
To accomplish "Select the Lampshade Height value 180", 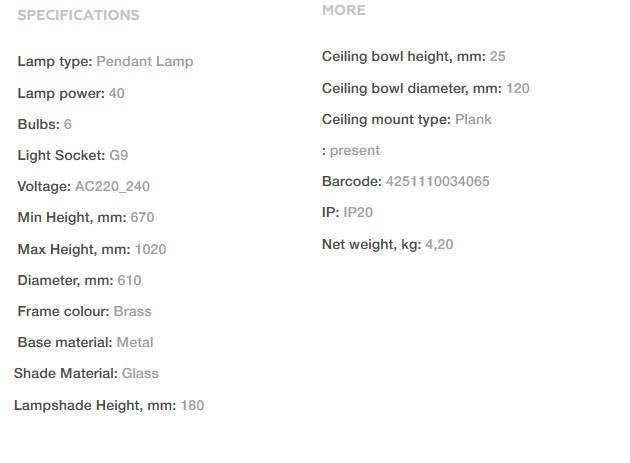I will [x=192, y=405].
